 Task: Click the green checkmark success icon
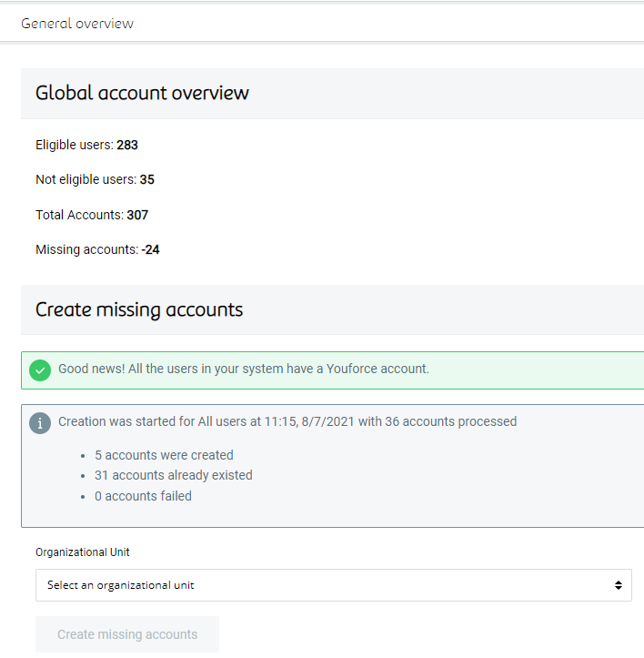(x=40, y=369)
